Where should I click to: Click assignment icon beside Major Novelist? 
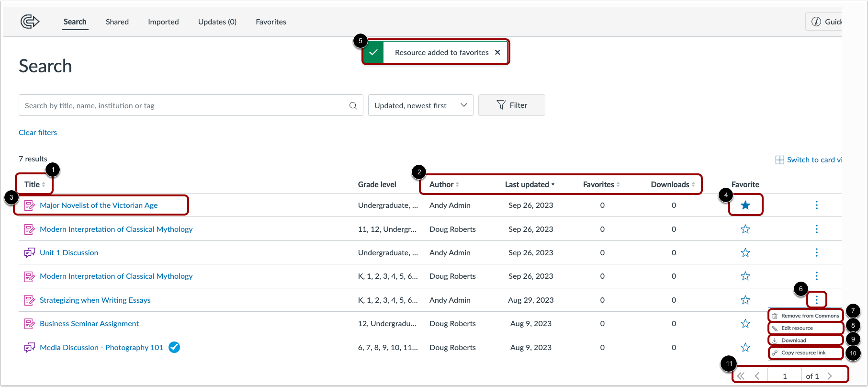coord(30,205)
